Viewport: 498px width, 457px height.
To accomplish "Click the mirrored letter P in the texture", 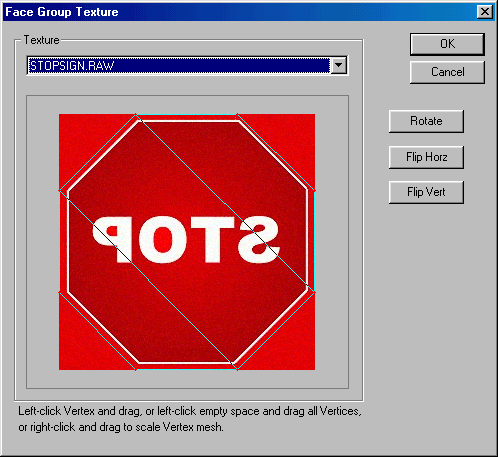I will [x=112, y=239].
